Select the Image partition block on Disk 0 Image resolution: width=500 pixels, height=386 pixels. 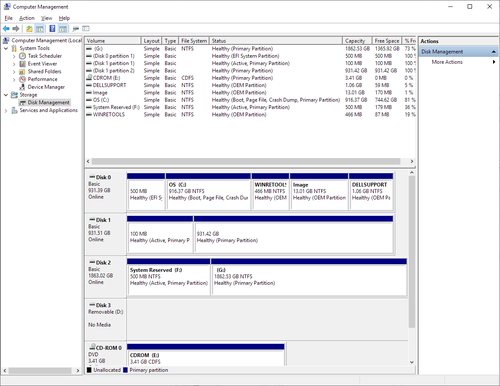(x=319, y=192)
